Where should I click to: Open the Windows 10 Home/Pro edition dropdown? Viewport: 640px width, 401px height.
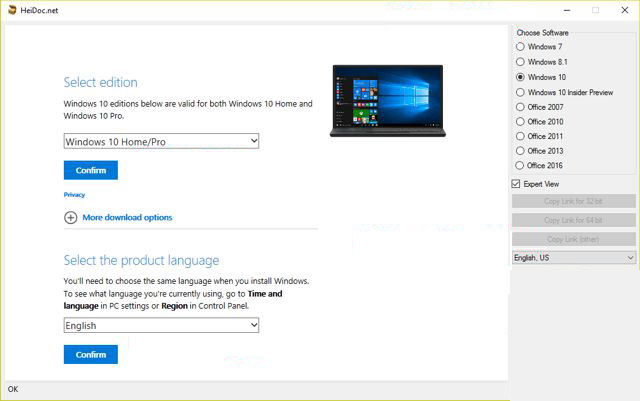click(161, 141)
